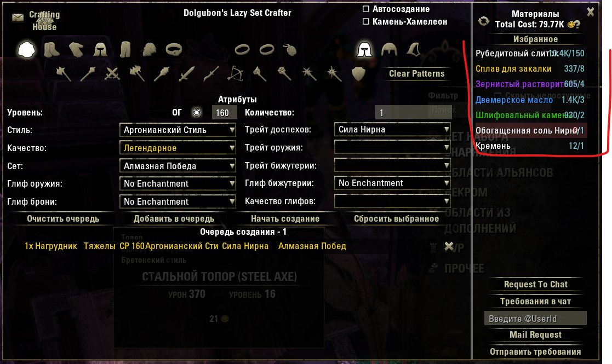Click the Введите @UserId input field
612x364 pixels.
coord(535,319)
